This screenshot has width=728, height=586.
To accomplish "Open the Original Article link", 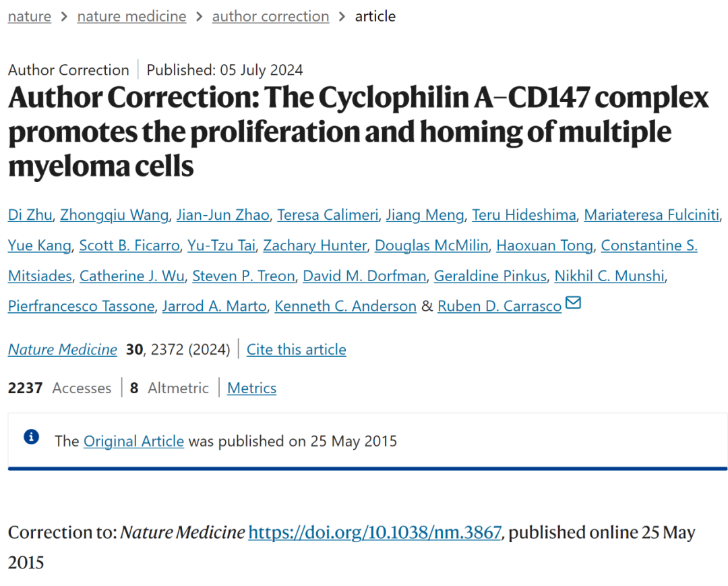I will [x=133, y=441].
